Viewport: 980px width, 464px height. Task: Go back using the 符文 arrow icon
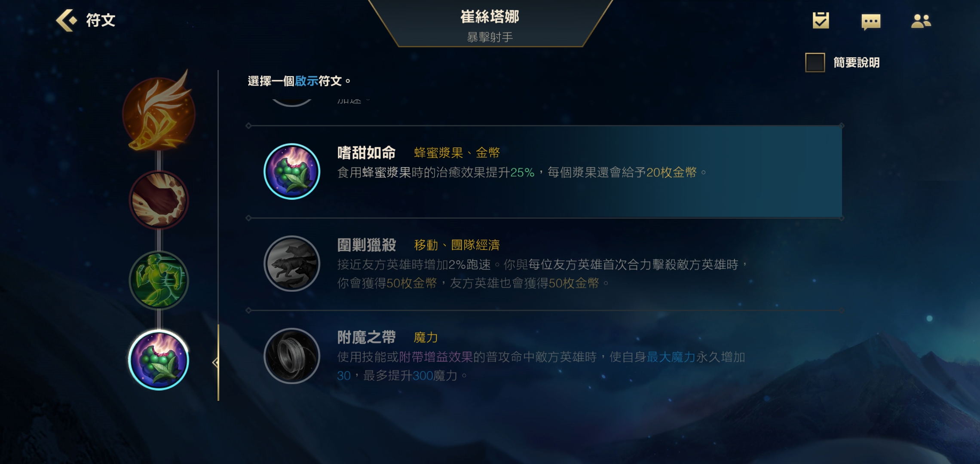(67, 20)
